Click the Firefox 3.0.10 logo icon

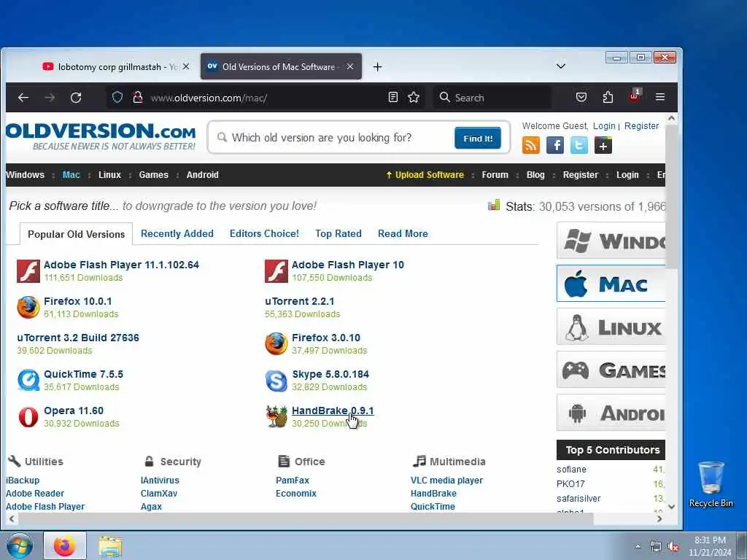pos(276,344)
